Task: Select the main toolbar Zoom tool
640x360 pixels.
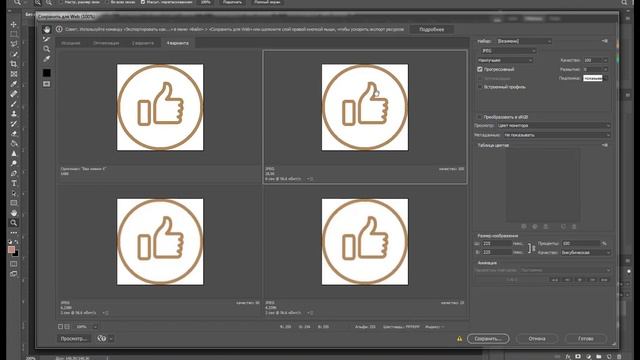Action: (13, 223)
